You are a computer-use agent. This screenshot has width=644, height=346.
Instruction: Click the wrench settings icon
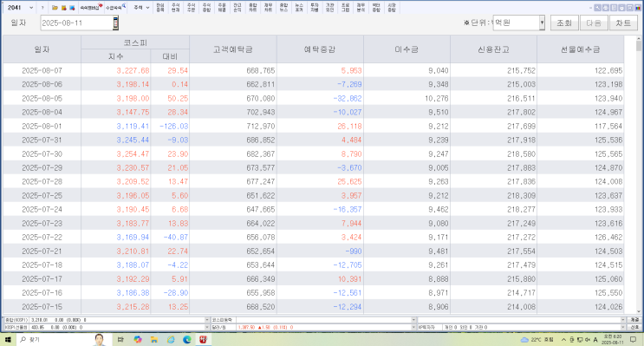597,8
